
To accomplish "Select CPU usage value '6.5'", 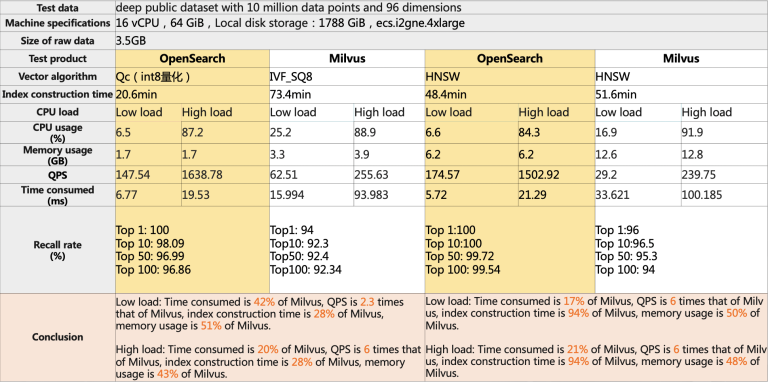I will 123,133.
